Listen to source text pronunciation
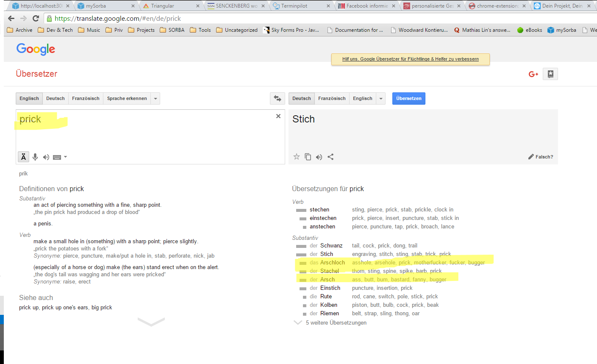The height and width of the screenshot is (364, 597). click(46, 157)
